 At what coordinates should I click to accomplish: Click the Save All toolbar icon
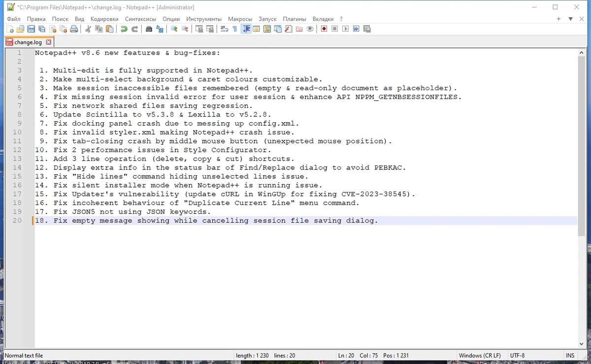[42, 29]
